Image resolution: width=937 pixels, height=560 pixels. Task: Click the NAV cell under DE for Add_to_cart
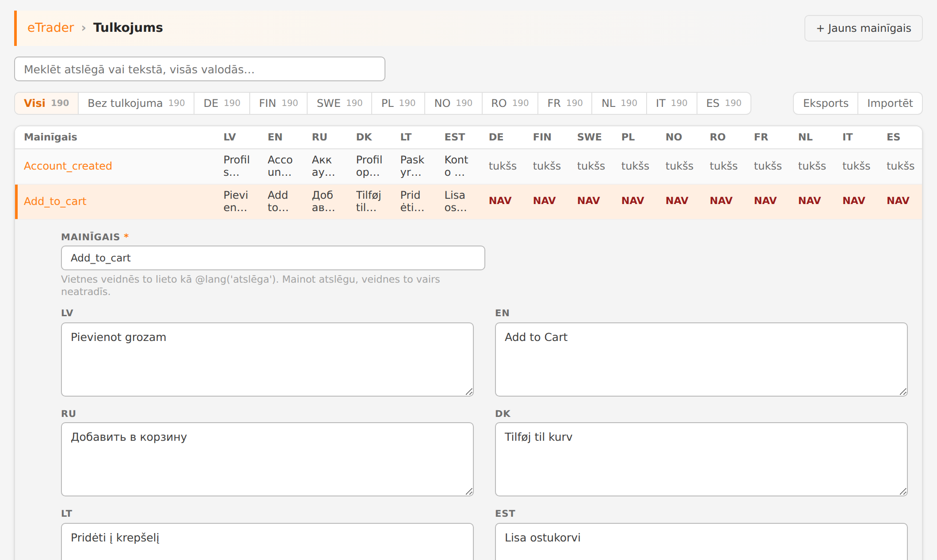pos(500,201)
